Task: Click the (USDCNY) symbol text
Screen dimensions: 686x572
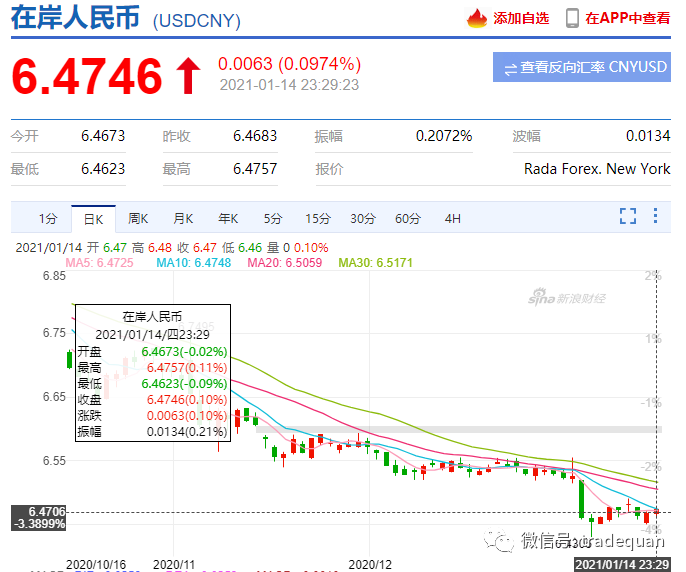Action: pos(196,21)
